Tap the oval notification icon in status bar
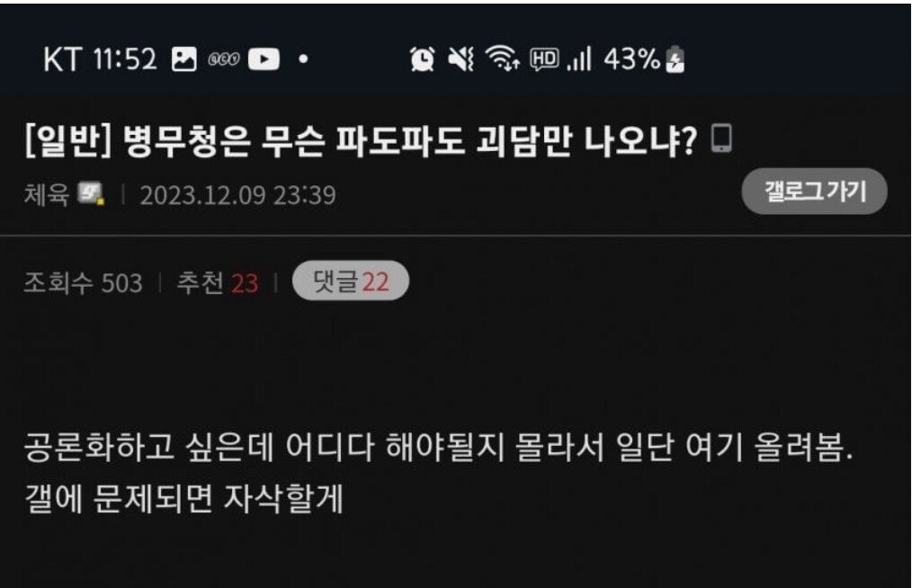Viewport: 912px width, 588px height. [224, 59]
